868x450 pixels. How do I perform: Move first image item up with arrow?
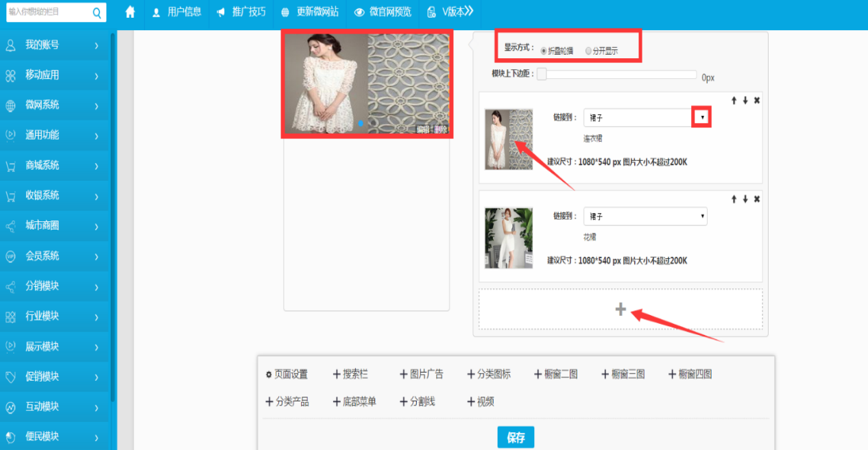[734, 101]
